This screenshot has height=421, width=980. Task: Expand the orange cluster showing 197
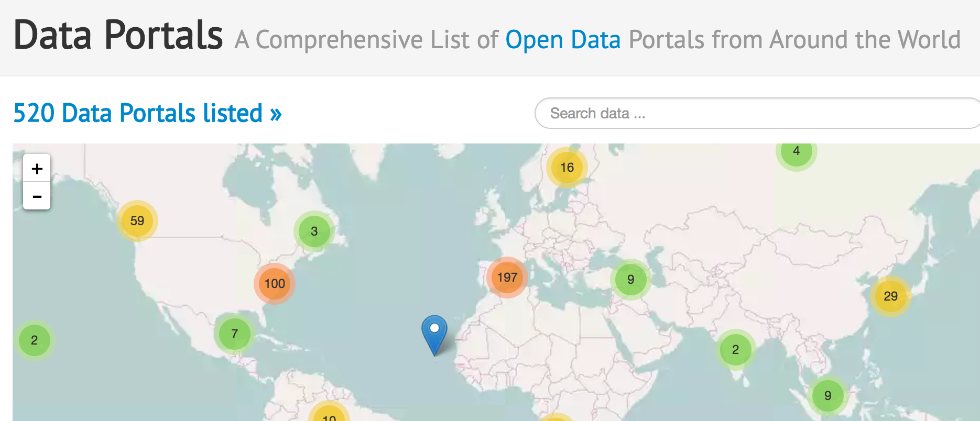tap(507, 278)
